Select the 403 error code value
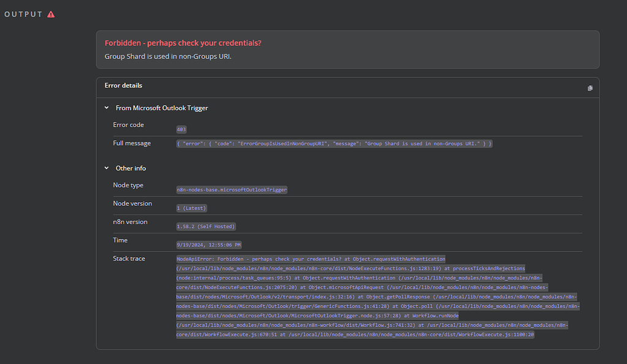This screenshot has height=364, width=627. [x=181, y=129]
